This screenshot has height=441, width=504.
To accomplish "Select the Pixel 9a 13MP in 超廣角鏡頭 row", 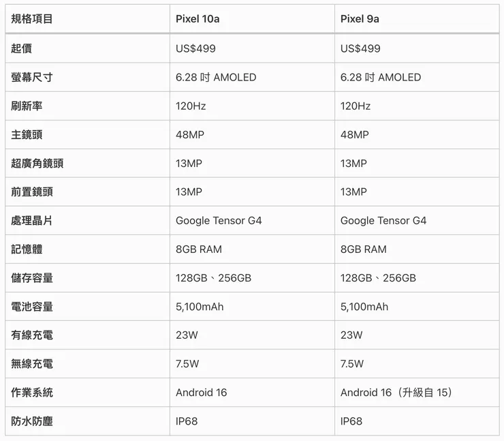I will click(354, 163).
